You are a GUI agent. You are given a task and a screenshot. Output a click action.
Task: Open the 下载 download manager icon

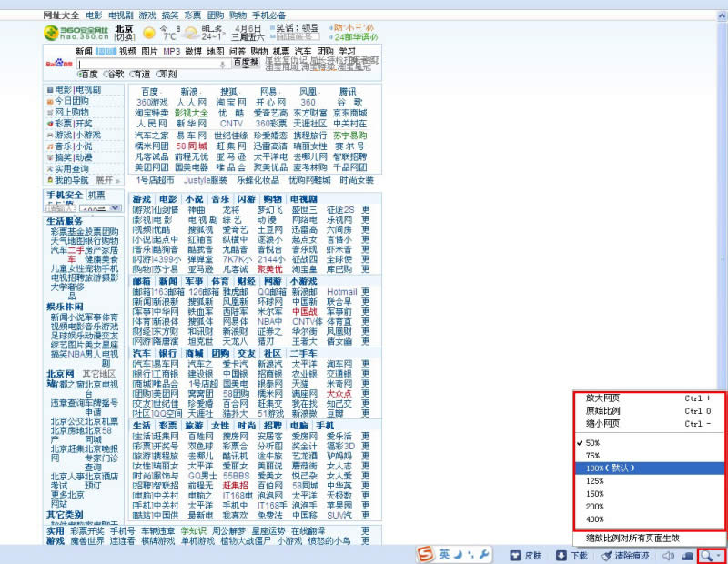point(561,556)
